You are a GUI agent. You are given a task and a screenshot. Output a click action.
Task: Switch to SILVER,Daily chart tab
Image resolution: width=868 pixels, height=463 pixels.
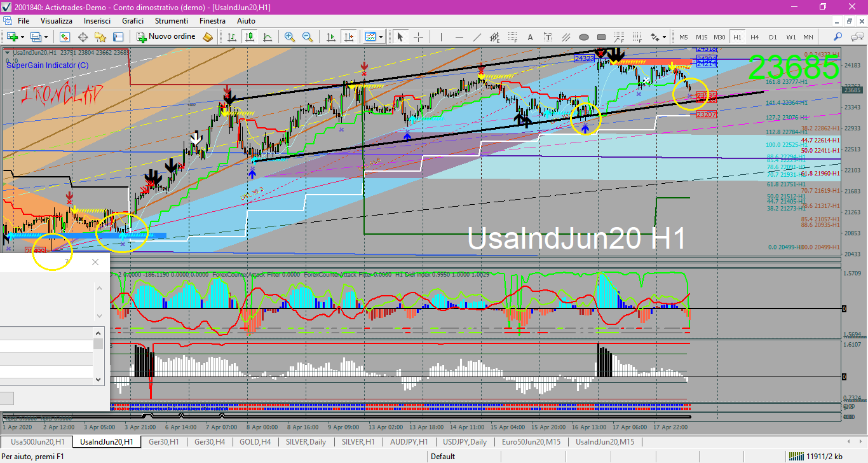(x=306, y=441)
